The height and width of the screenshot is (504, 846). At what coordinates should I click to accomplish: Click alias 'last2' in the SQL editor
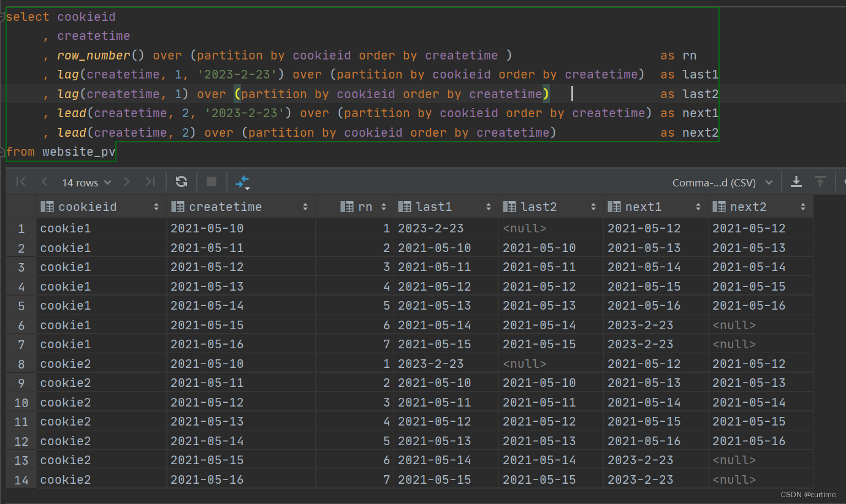coord(701,94)
